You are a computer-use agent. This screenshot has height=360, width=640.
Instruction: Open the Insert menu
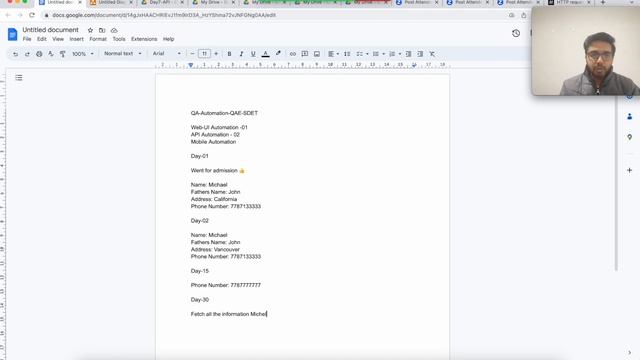[76, 39]
